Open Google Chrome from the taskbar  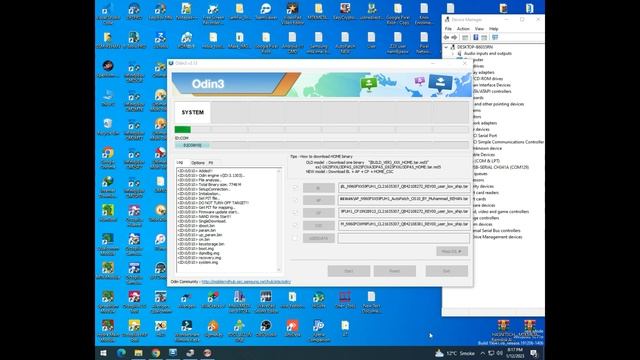coord(156,353)
